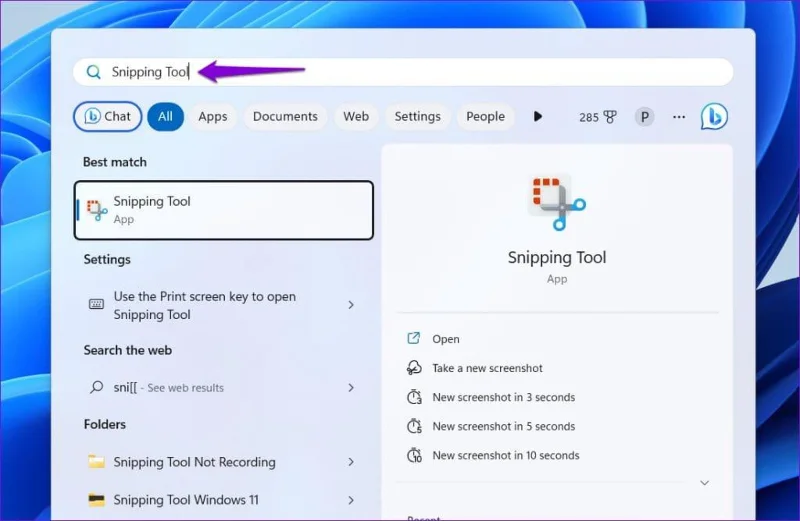Viewport: 800px width, 521px height.
Task: Click the Snipping Tool search text field
Action: pyautogui.click(x=403, y=72)
